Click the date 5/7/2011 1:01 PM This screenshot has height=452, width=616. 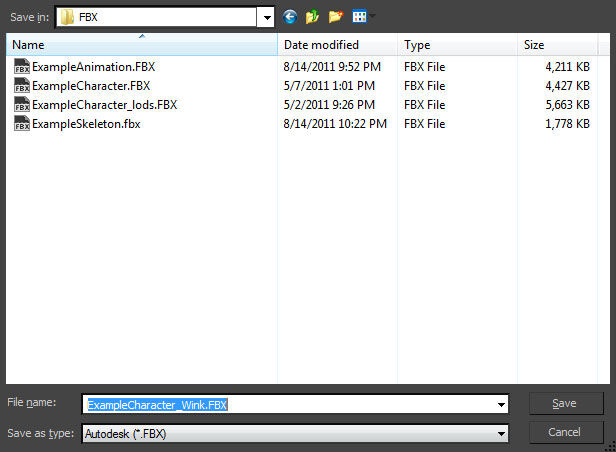329,86
